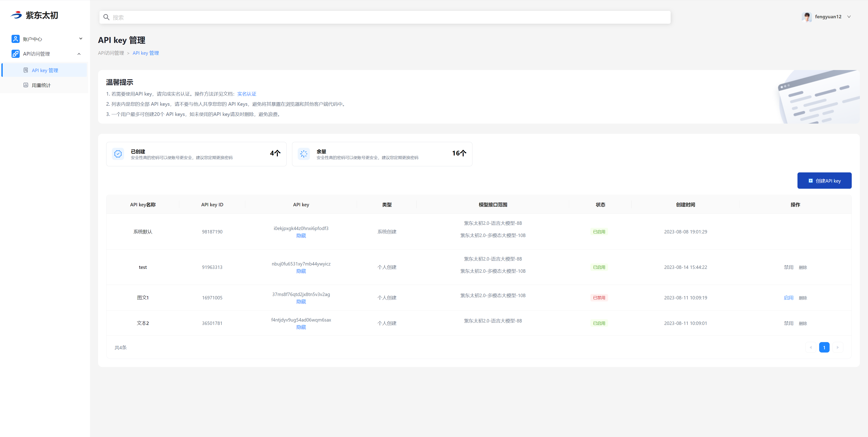Click API key 管理 in the breadcrumb
868x437 pixels.
coord(146,53)
